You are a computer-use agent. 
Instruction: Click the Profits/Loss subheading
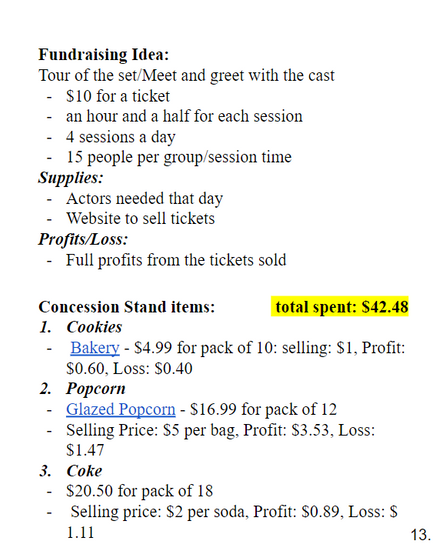(x=83, y=240)
